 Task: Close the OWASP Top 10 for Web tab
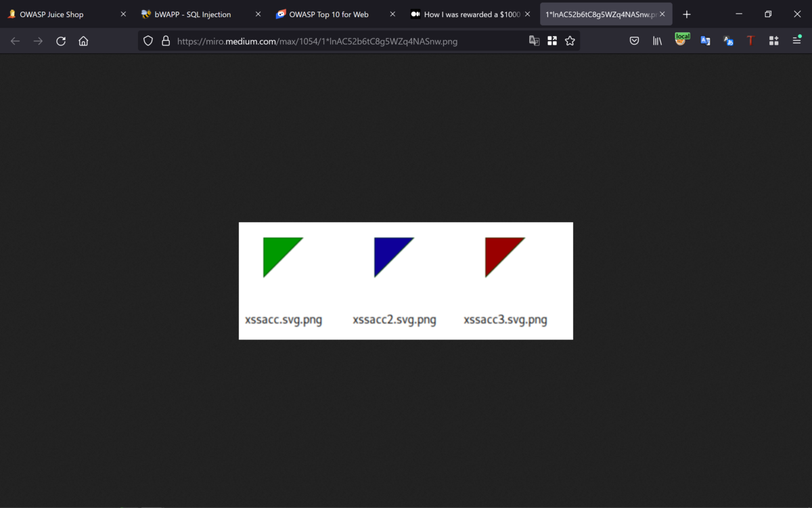pyautogui.click(x=392, y=14)
